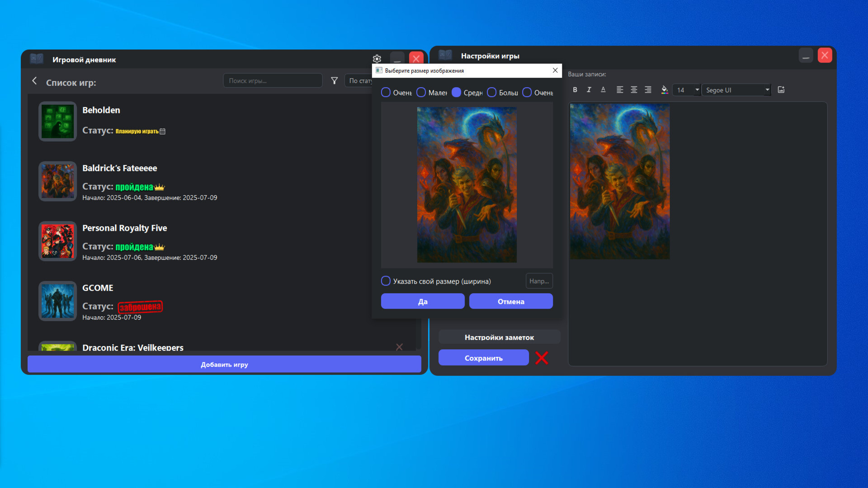Click the 'Поиск игры' search field

(x=273, y=81)
